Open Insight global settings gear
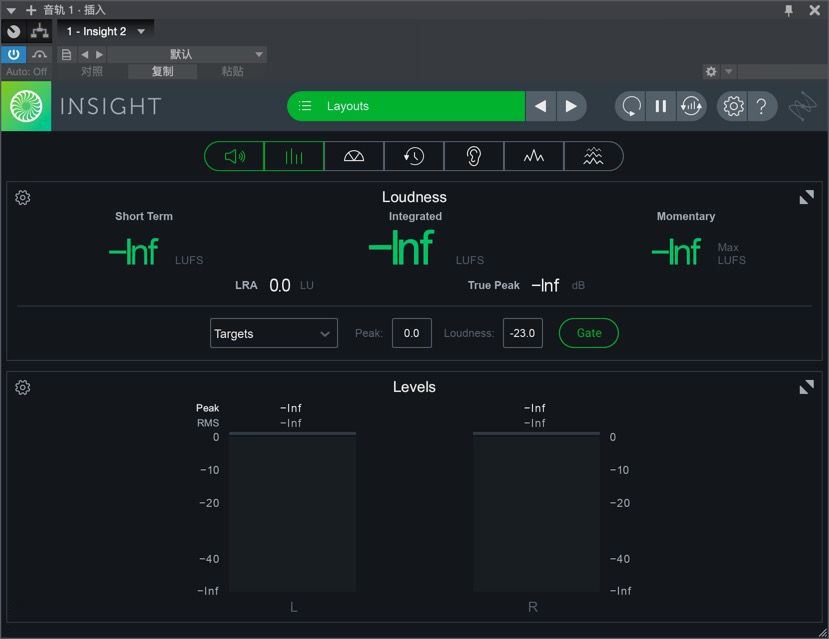The image size is (829, 639). pyautogui.click(x=733, y=106)
